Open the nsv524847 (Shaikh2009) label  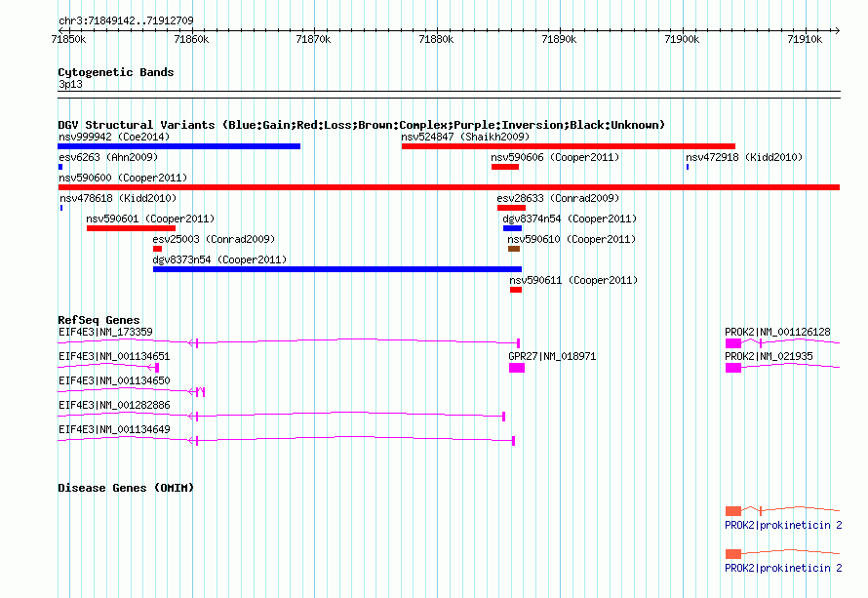465,137
